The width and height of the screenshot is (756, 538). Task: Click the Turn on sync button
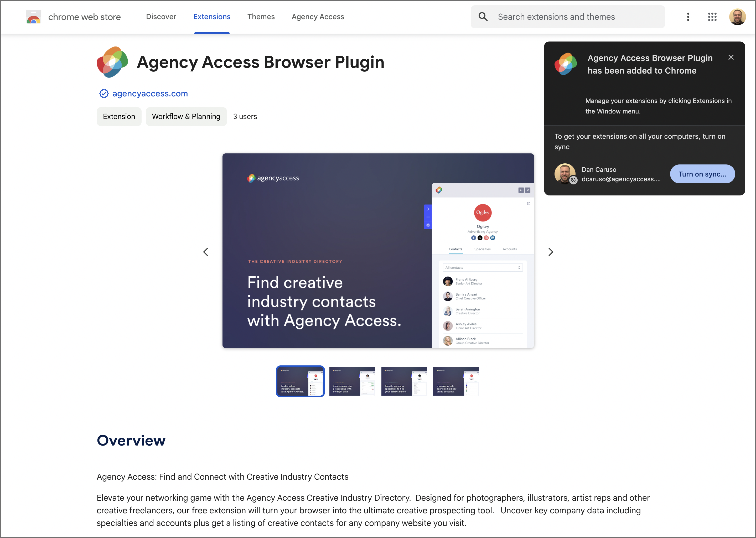click(x=702, y=174)
